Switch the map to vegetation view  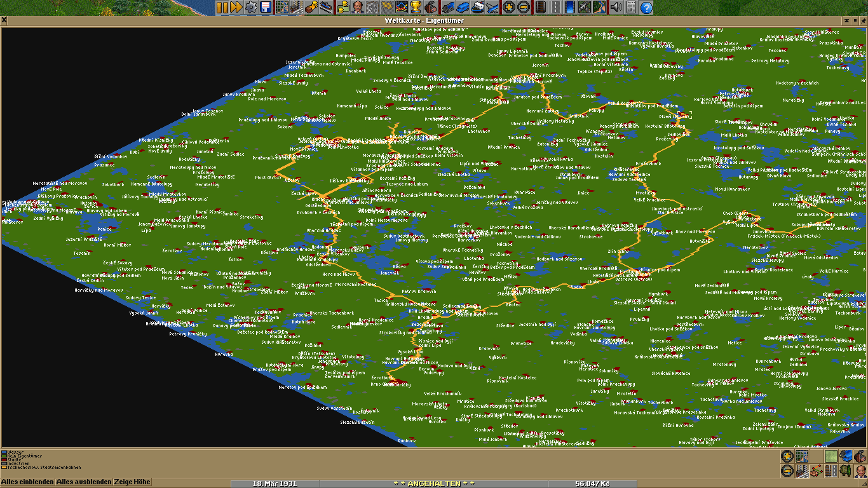point(846,471)
